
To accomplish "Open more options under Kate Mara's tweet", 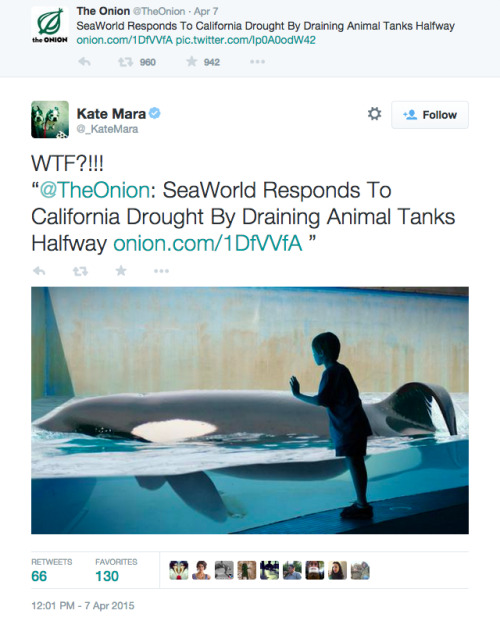I will click(x=161, y=271).
